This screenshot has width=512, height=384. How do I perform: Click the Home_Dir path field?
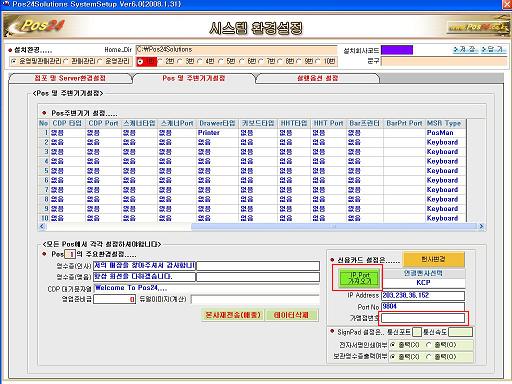[236, 50]
